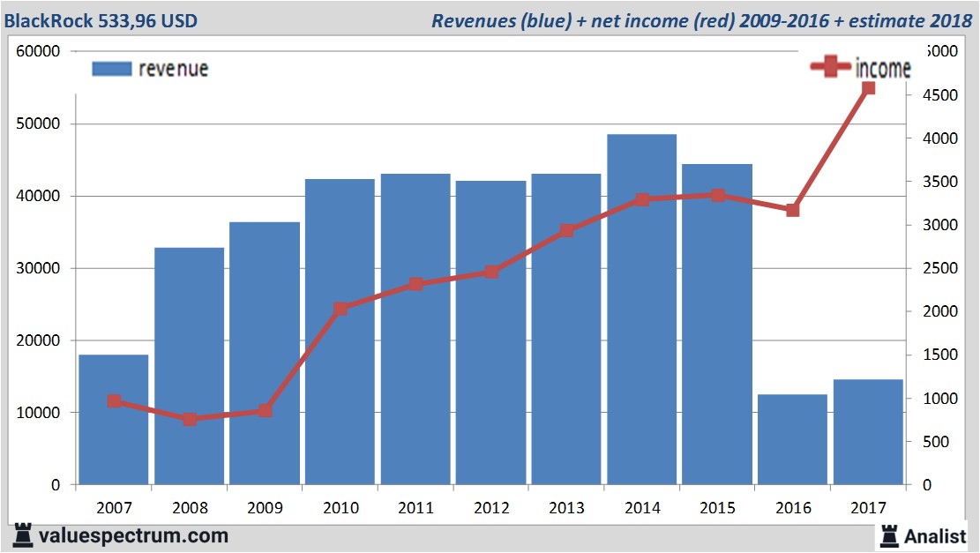The height and width of the screenshot is (553, 980).
Task: Click the 2008 year label
Action: (x=190, y=507)
